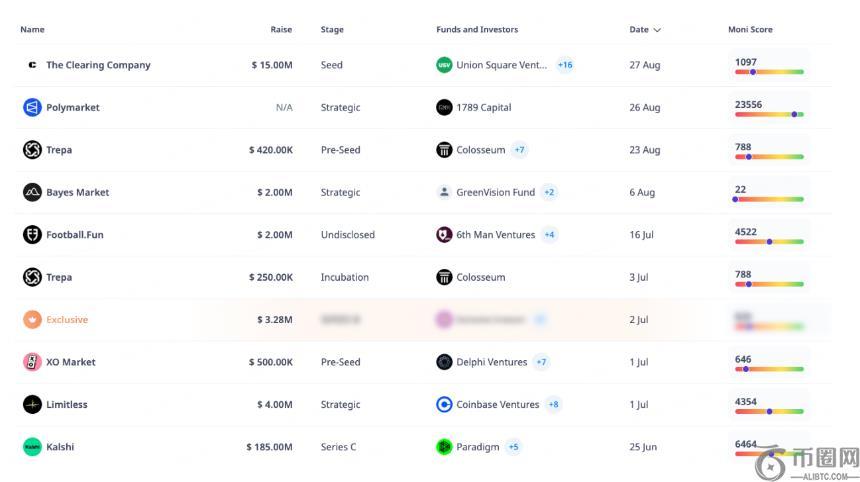The width and height of the screenshot is (860, 482).
Task: Click the Limitless logo icon
Action: tap(32, 405)
